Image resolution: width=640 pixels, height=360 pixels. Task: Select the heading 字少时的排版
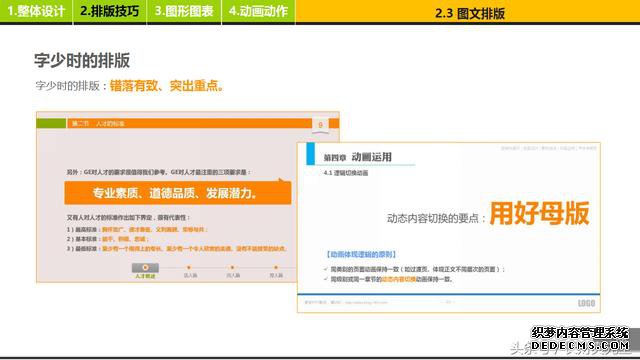[82, 60]
